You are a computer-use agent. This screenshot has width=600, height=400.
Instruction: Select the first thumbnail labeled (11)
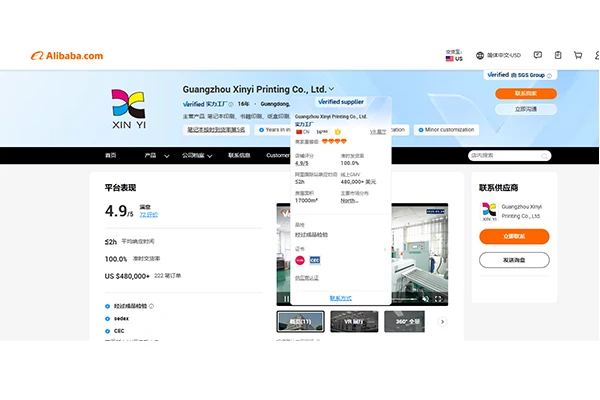(300, 322)
